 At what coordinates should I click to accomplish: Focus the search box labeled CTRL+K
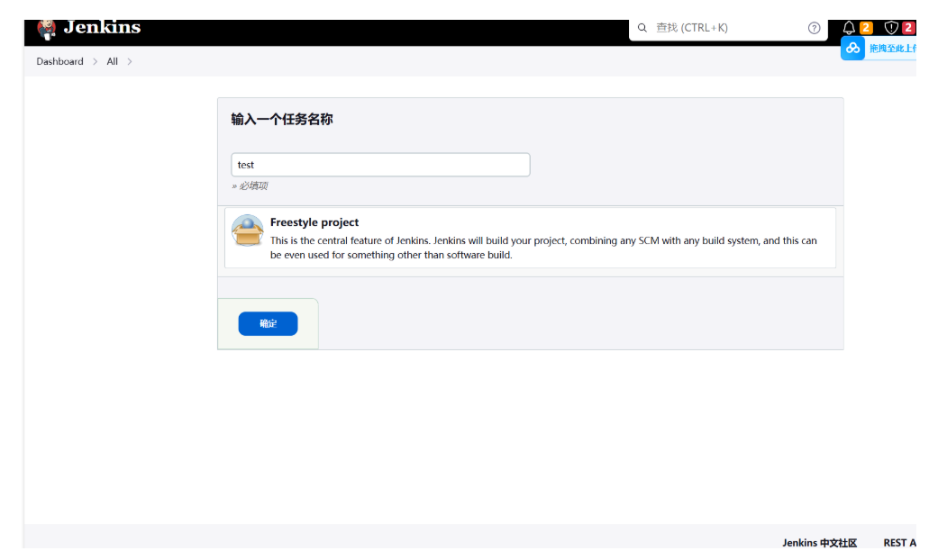(727, 28)
